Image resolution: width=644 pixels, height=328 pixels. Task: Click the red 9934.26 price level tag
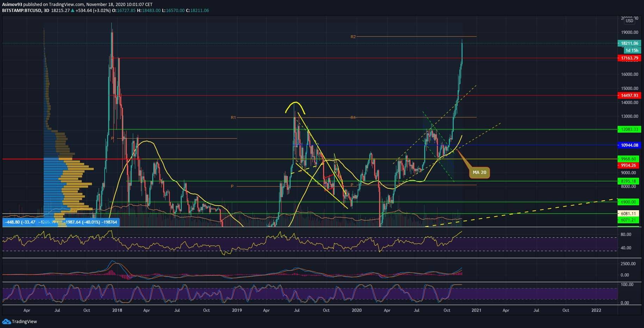(x=629, y=165)
